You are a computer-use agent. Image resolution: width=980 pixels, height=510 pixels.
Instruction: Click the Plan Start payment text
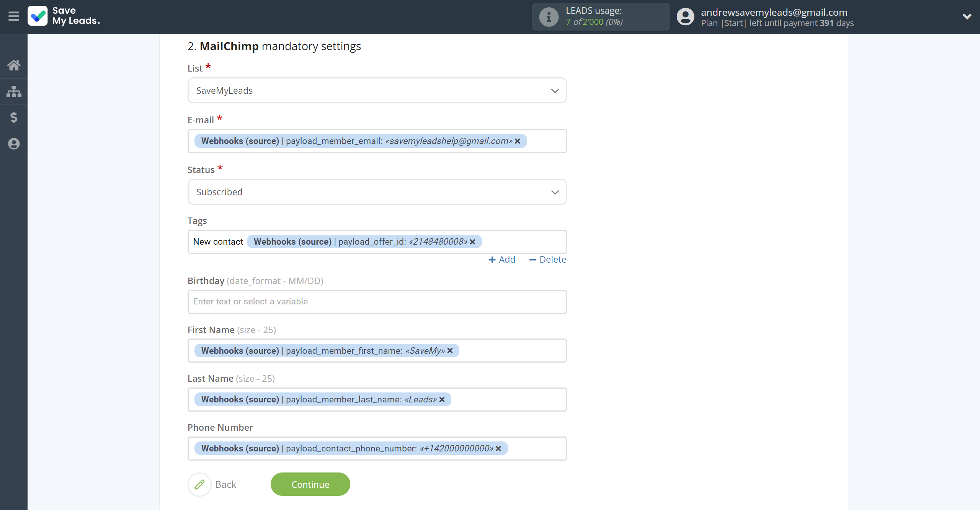[777, 23]
